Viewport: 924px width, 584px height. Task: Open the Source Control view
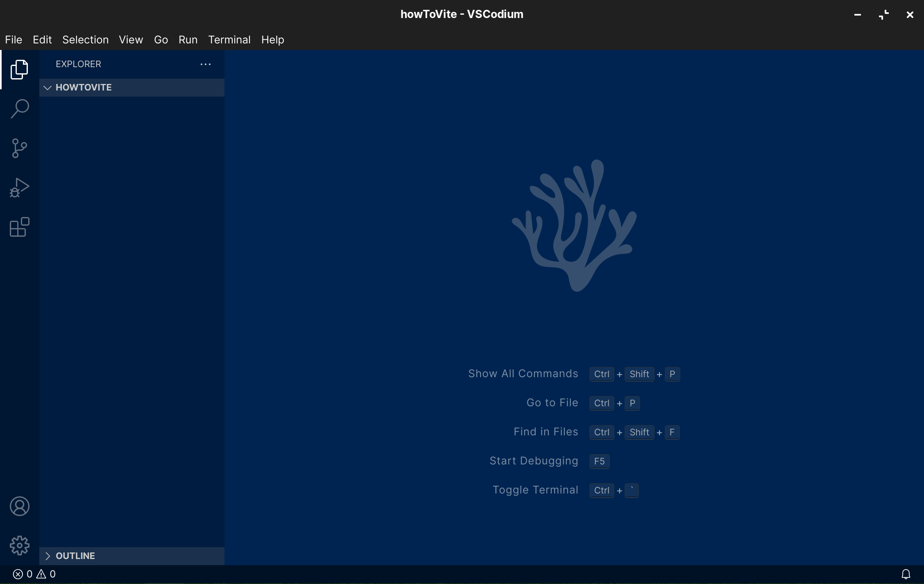tap(19, 148)
